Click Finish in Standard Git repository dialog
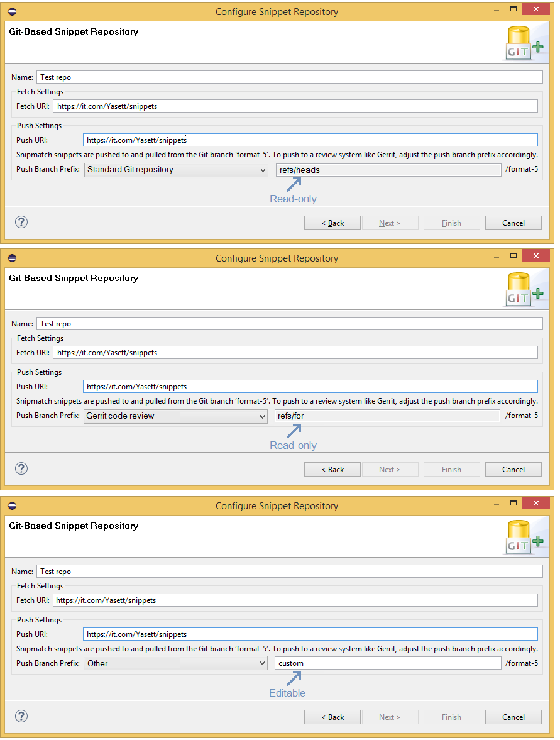 451,223
